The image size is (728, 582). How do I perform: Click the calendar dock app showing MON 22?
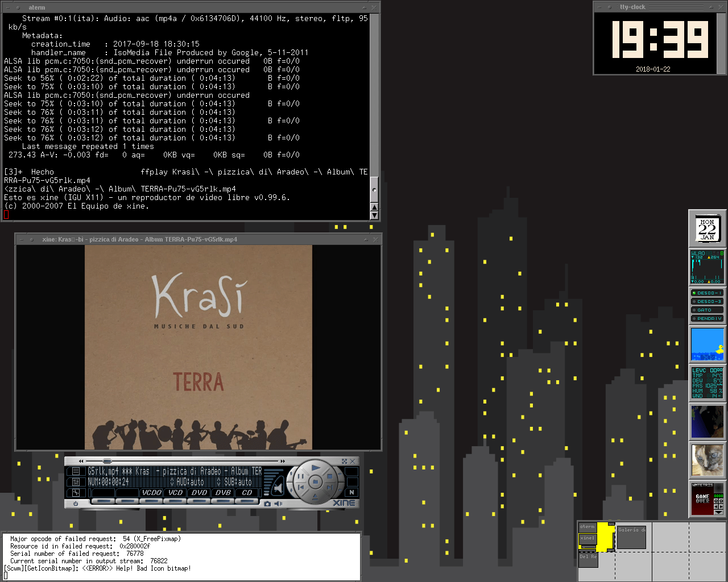coord(707,229)
